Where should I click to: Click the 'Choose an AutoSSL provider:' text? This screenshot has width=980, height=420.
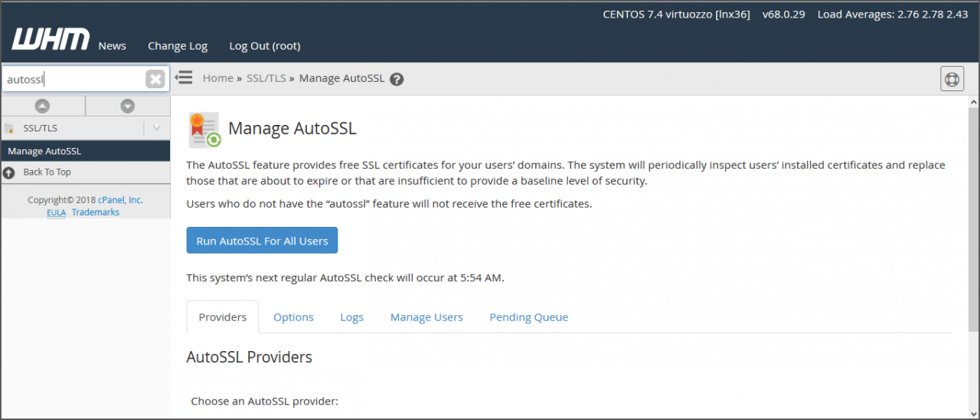[264, 401]
